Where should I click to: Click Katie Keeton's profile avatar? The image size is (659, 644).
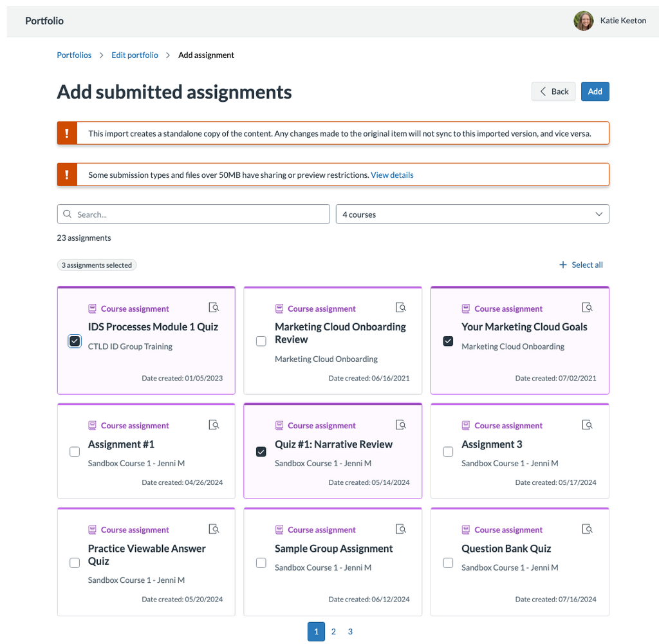[x=583, y=21]
